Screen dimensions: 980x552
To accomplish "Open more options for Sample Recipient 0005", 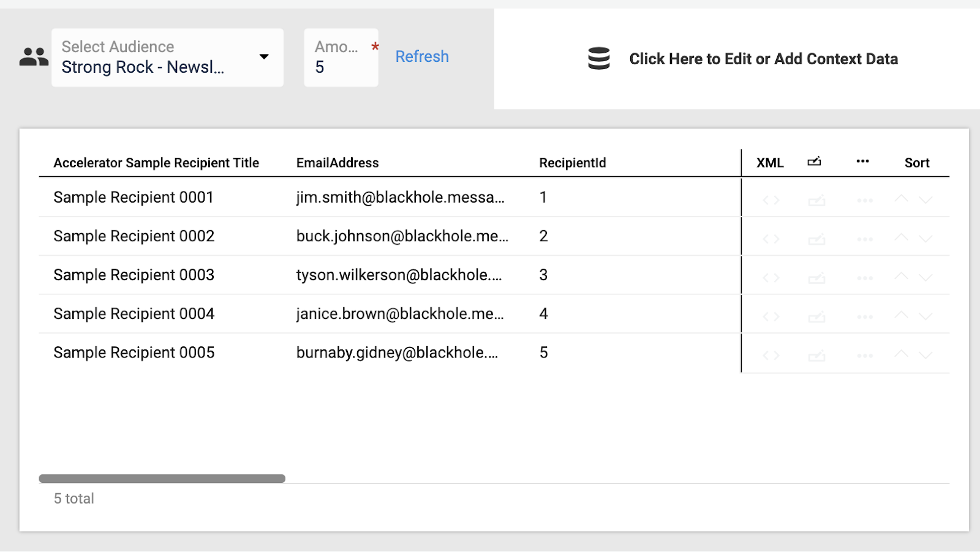I will point(865,356).
